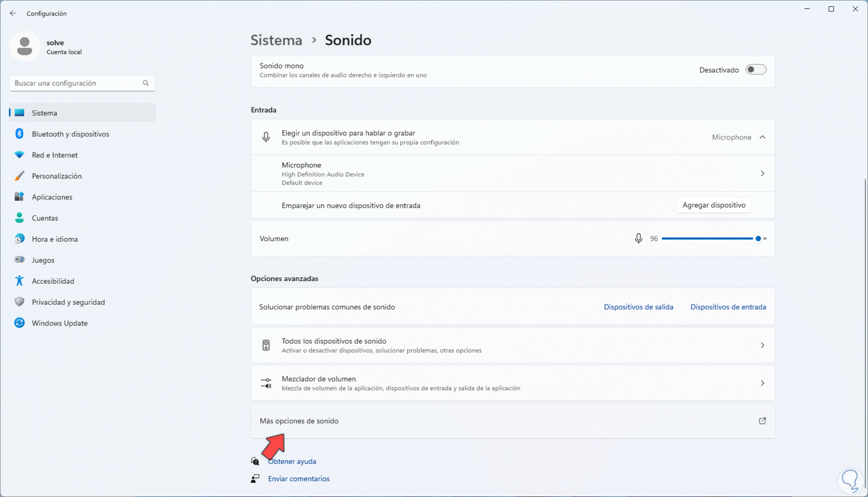Image resolution: width=868 pixels, height=497 pixels.
Task: Open the Hora e idioma section
Action: [x=55, y=239]
